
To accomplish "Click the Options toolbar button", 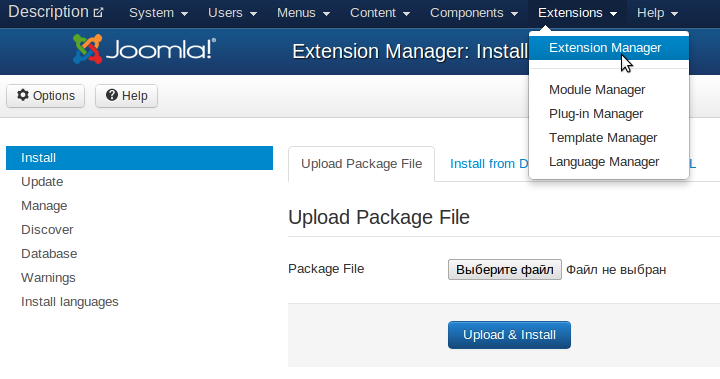I will [x=45, y=96].
